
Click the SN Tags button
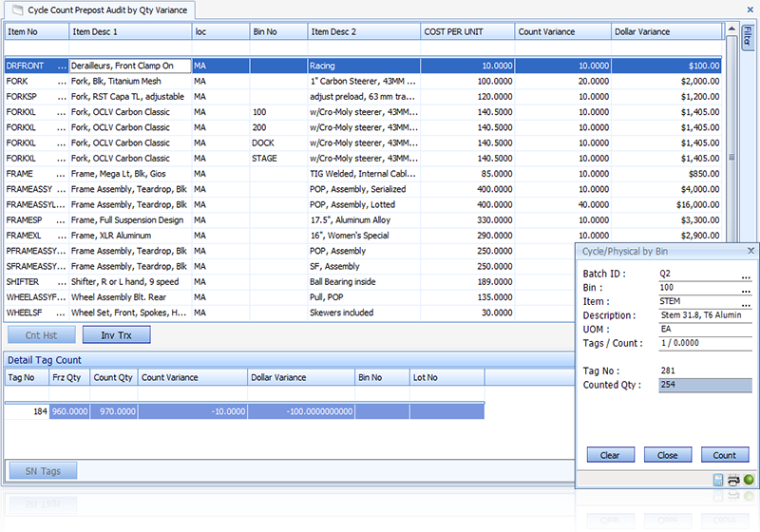(42, 471)
